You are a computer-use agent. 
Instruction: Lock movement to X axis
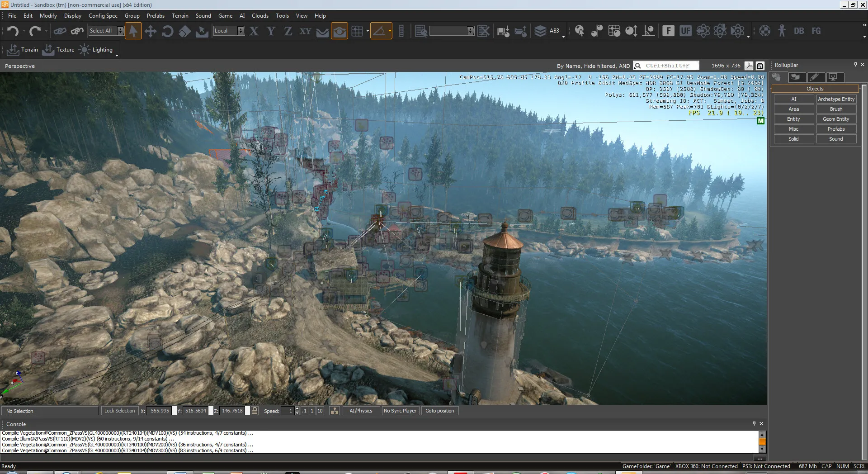pos(254,31)
